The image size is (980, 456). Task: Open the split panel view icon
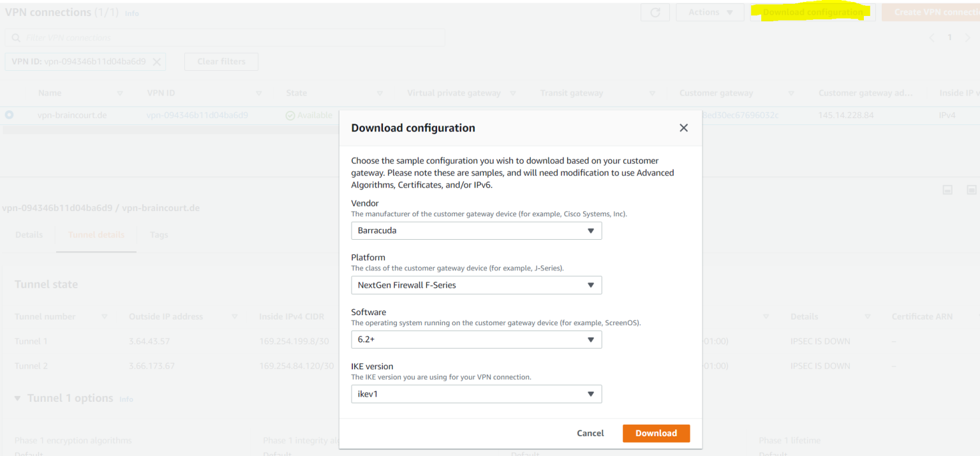[947, 189]
